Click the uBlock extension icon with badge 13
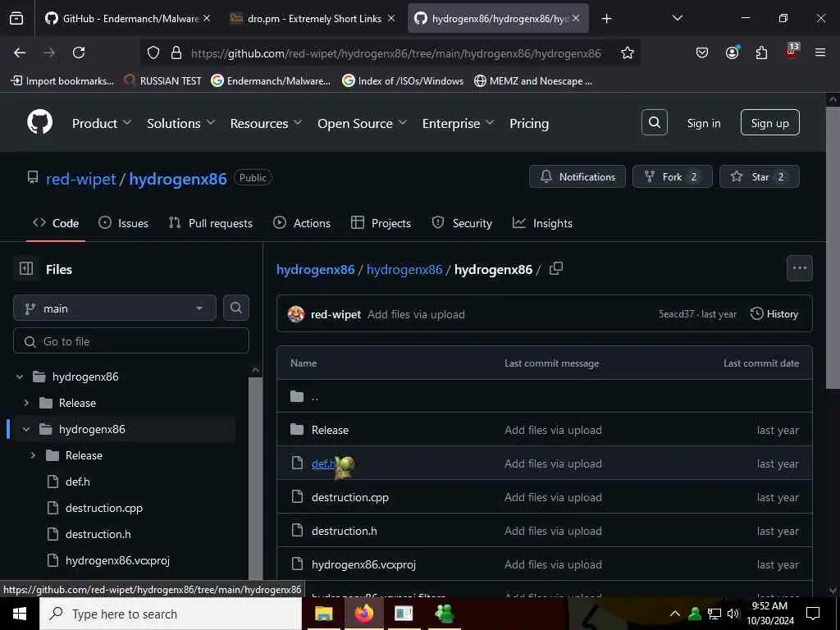840x630 pixels. (x=792, y=52)
